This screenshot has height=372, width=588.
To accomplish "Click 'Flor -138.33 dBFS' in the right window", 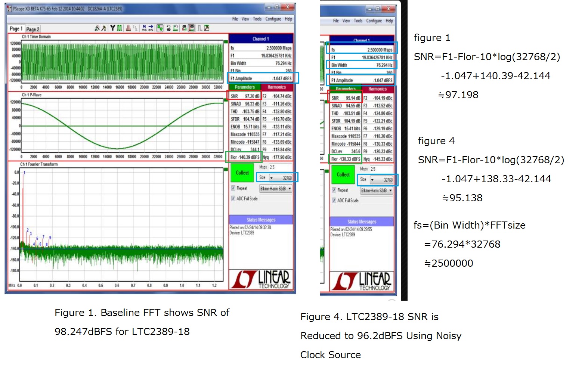I will pyautogui.click(x=346, y=159).
